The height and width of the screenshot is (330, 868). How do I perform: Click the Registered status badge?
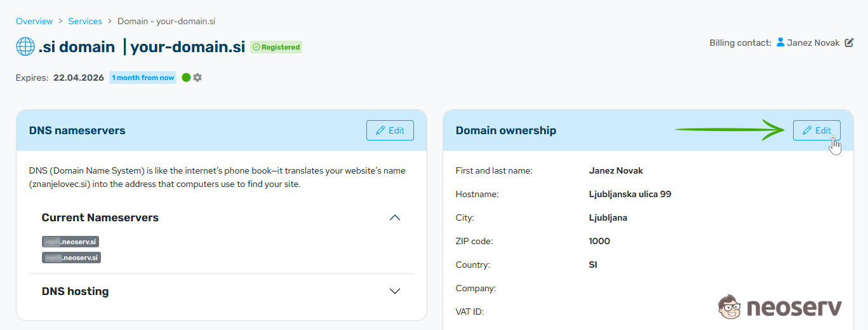[x=276, y=47]
